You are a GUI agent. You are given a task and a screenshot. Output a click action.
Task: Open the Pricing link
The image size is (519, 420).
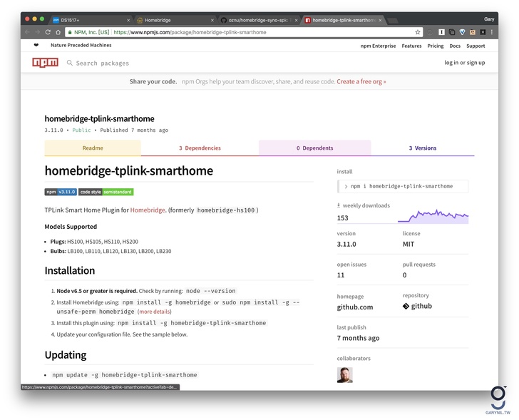coord(436,46)
